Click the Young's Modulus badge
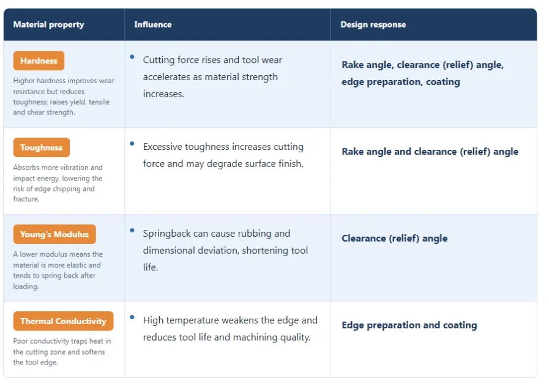Viewport: 549px width, 392px height. pos(54,234)
